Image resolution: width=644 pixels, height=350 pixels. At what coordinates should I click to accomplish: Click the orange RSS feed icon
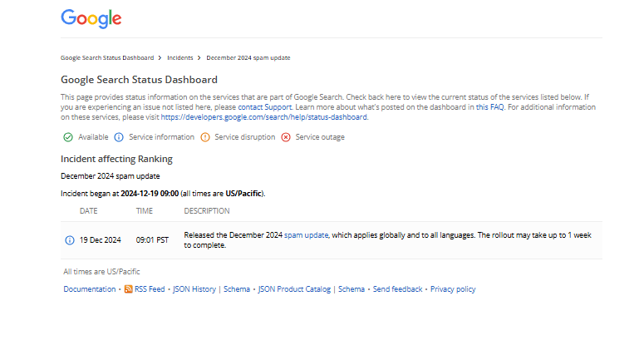[x=128, y=289]
